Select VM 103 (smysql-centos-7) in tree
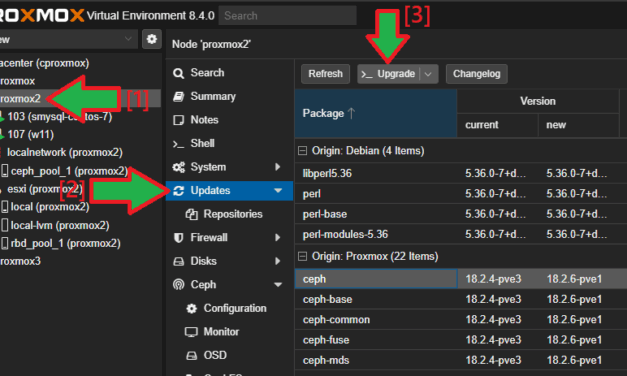 click(x=59, y=116)
